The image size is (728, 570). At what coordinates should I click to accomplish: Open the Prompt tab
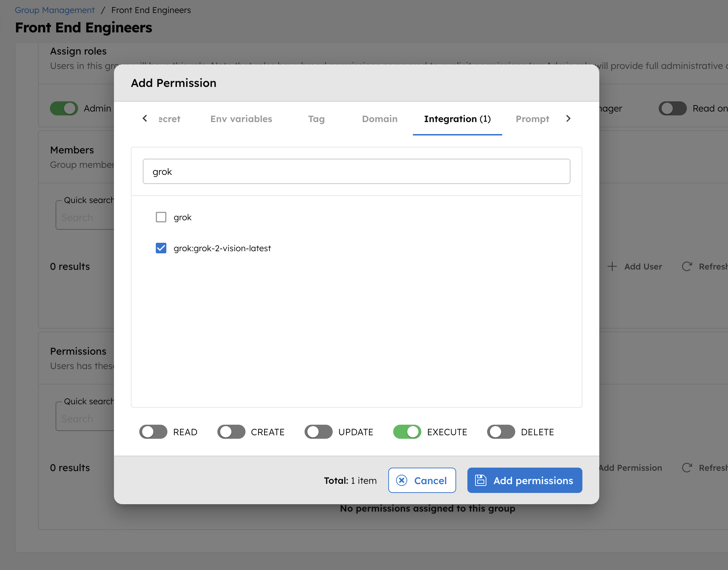(532, 119)
